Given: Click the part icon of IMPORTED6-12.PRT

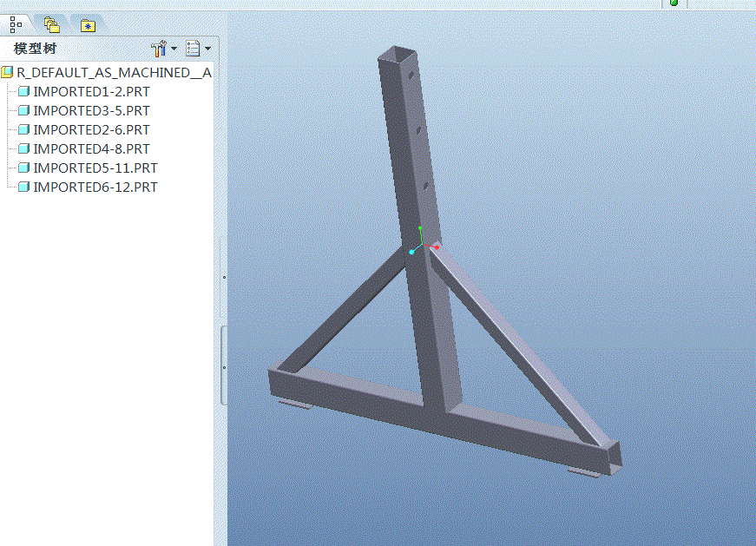Looking at the screenshot, I should [23, 187].
